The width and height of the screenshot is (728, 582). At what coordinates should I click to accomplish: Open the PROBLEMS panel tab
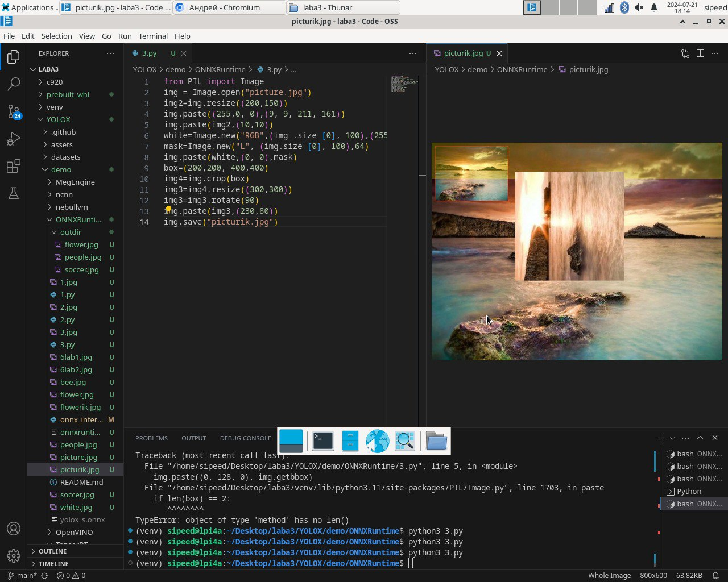click(151, 438)
